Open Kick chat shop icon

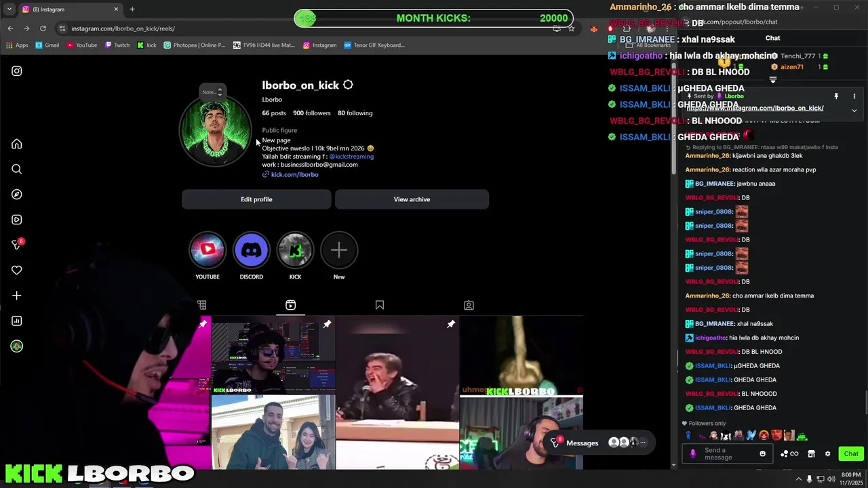811,454
